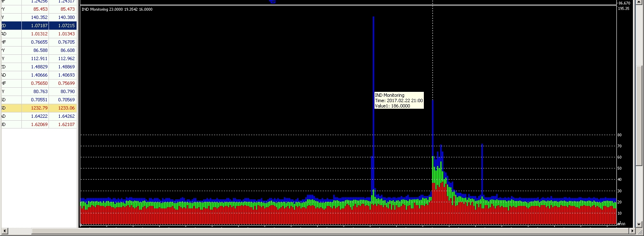
Task: Click the 1.40693 ask price
Action: click(x=63, y=75)
